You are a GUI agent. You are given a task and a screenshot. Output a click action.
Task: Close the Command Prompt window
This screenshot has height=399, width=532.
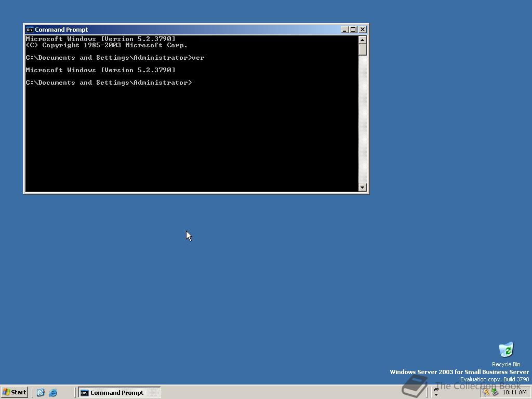362,30
